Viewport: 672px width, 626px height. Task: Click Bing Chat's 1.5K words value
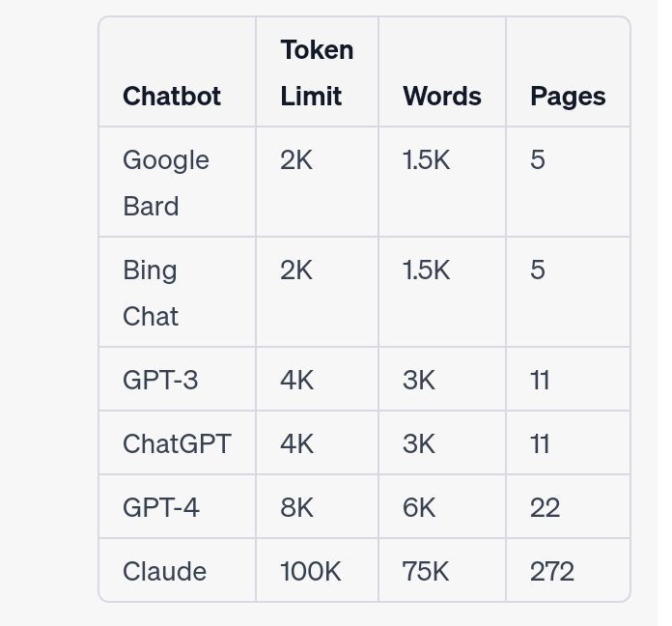coord(426,270)
